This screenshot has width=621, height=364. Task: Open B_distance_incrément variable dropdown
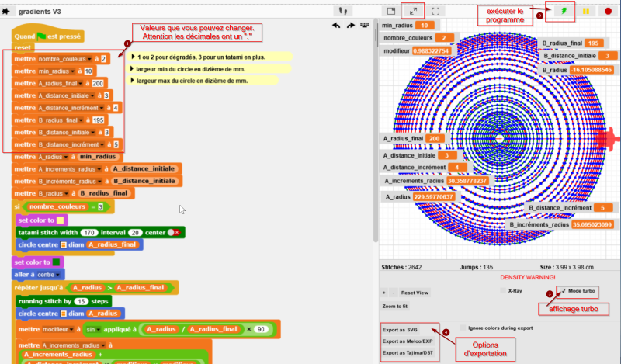(x=102, y=144)
